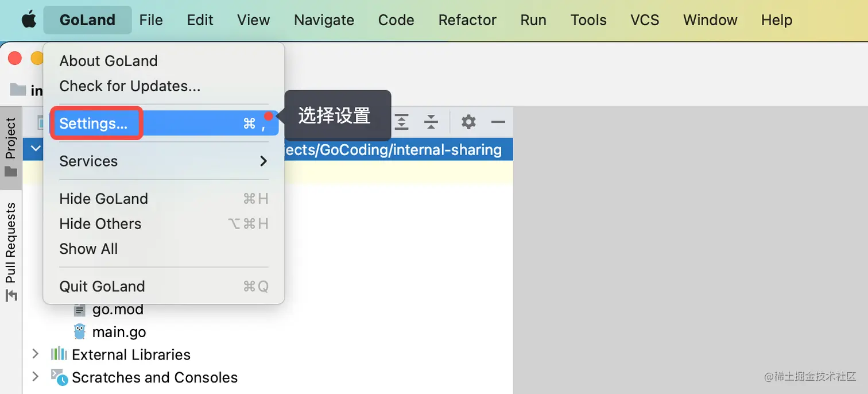This screenshot has height=394, width=868.
Task: Open the File menu
Action: (151, 20)
